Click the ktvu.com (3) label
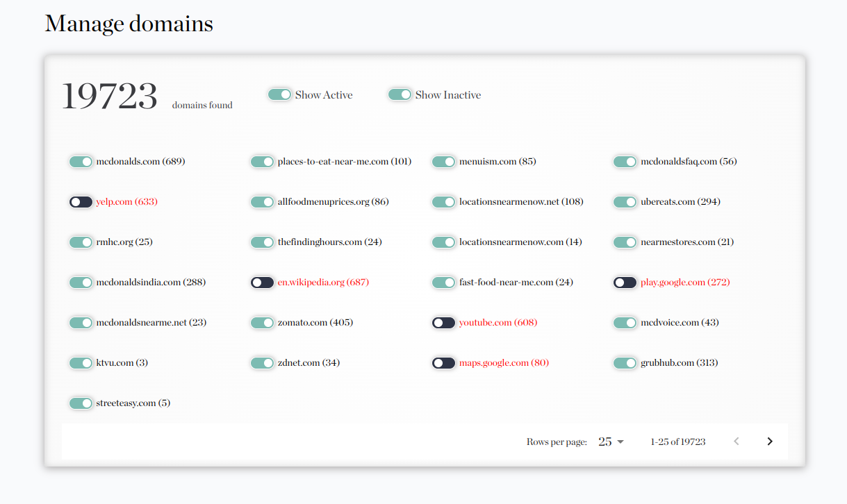This screenshot has height=504, width=847. (x=122, y=363)
